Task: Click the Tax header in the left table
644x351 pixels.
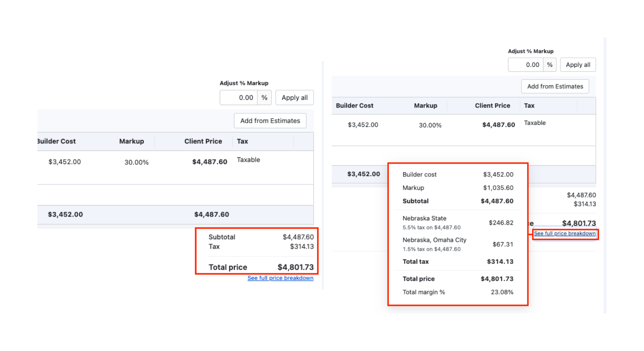Action: 242,141
